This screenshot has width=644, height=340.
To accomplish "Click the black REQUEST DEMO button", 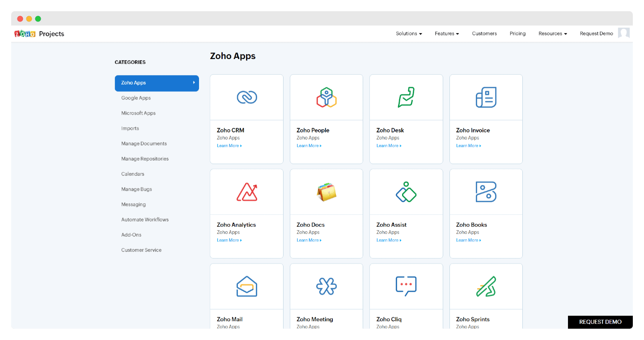I will pyautogui.click(x=600, y=322).
